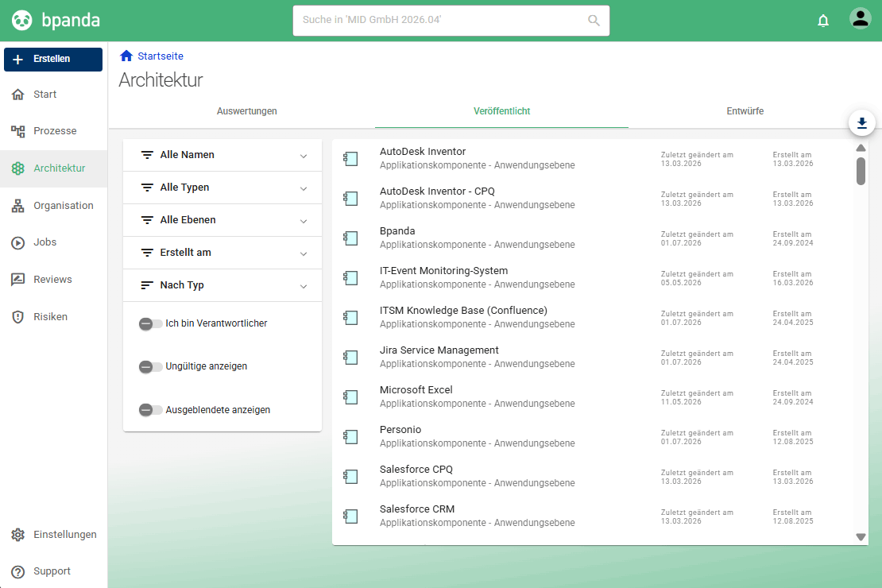Expand the 'Nach Typ' sorting dropdown
The image size is (882, 588).
(222, 286)
